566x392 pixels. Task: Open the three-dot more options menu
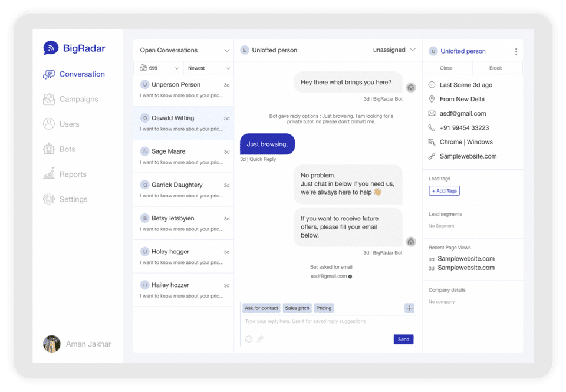(x=516, y=52)
